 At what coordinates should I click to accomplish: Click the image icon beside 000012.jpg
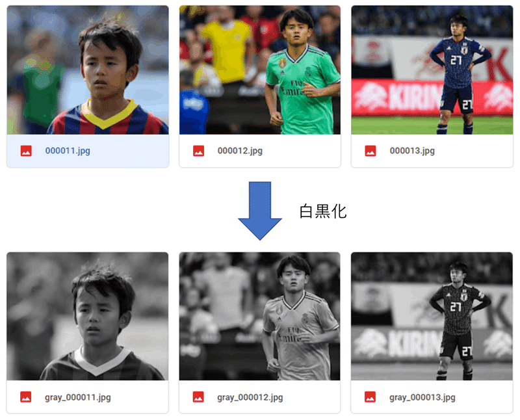199,151
